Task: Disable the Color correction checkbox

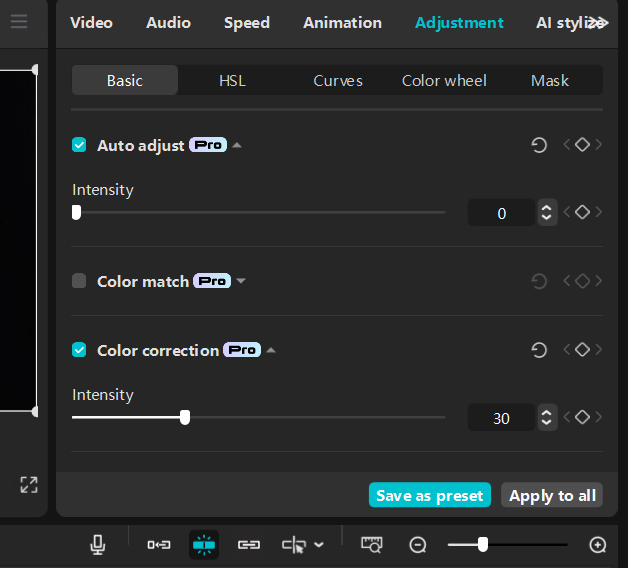Action: [x=79, y=350]
